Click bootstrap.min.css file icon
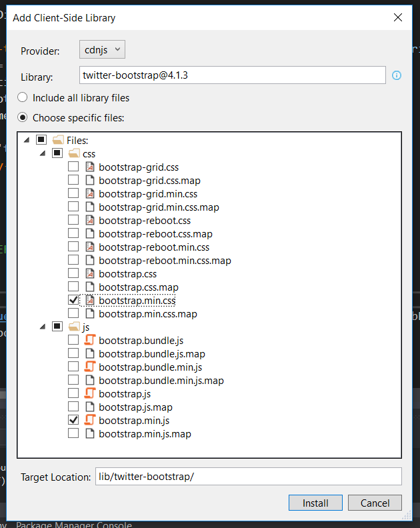The image size is (420, 528). point(89,300)
